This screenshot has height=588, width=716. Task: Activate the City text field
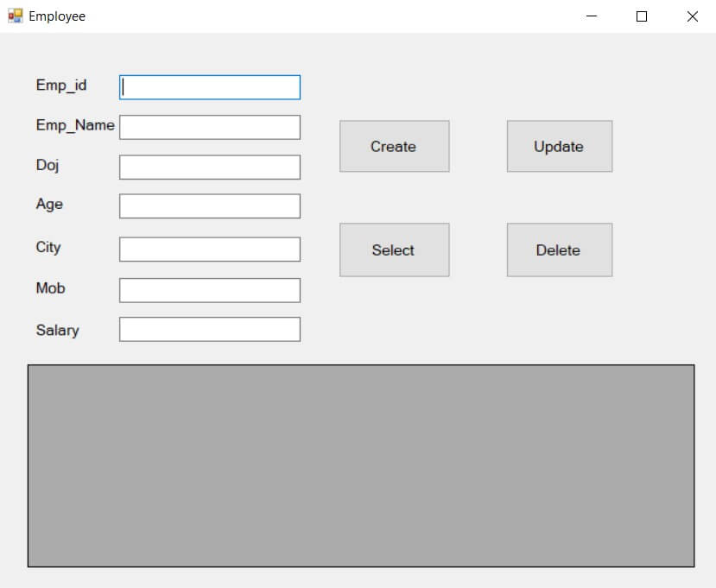(x=210, y=250)
